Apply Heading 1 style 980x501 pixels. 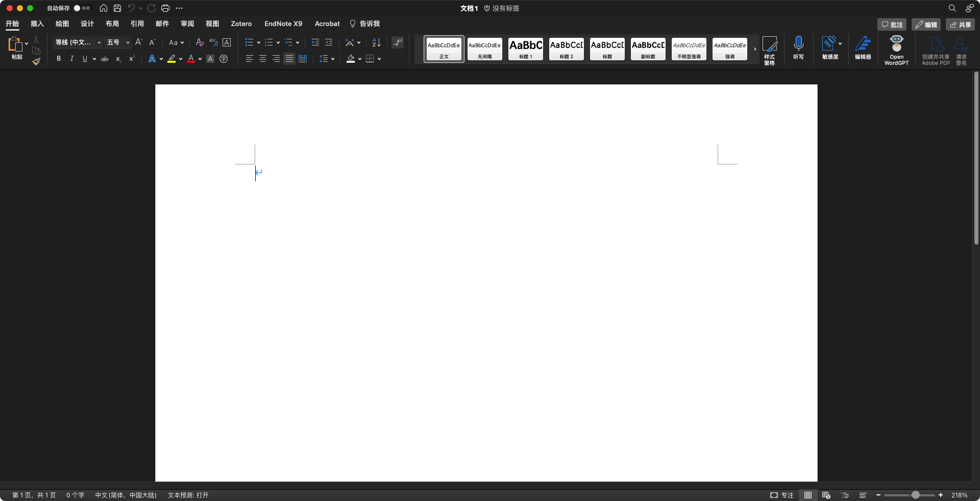pos(526,49)
